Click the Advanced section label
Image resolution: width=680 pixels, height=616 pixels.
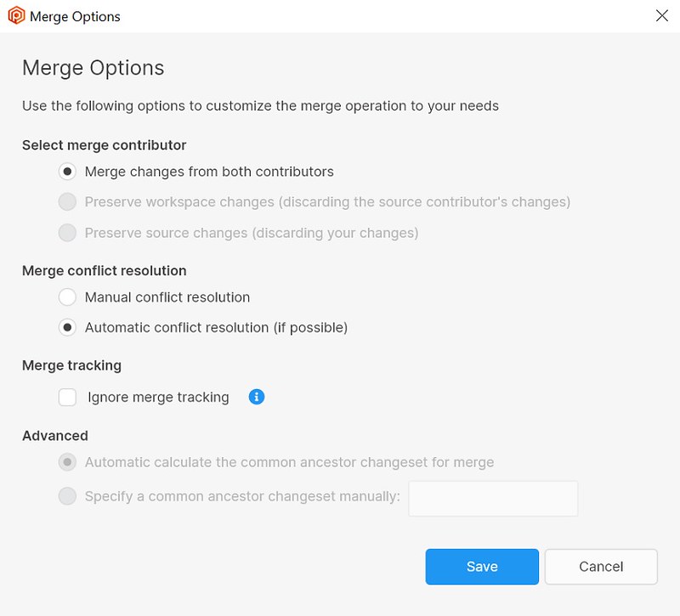point(55,435)
